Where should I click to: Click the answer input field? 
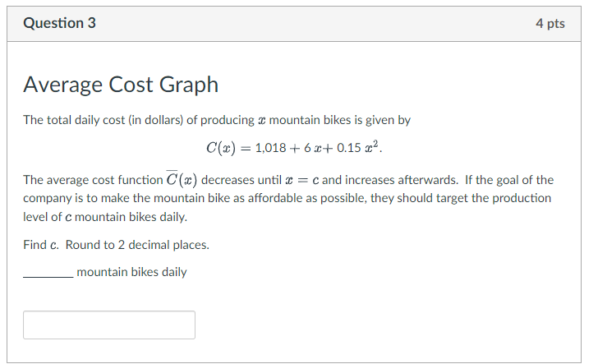[x=109, y=325]
